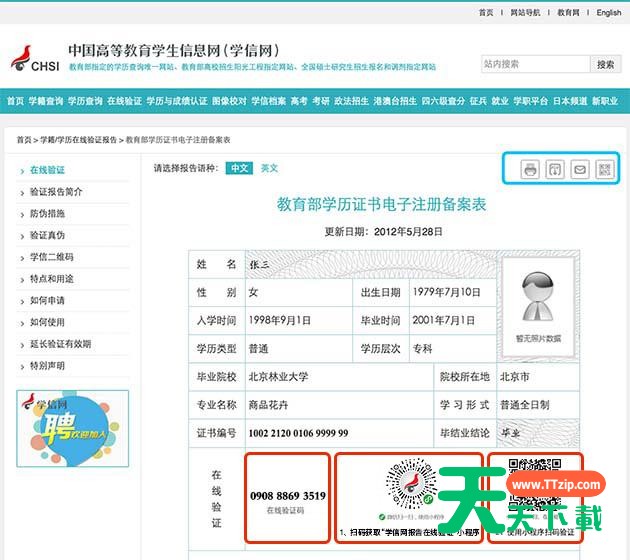Image resolution: width=630 pixels, height=560 pixels.
Task: Select 在线验证 in the left sidebar
Action: (x=47, y=170)
